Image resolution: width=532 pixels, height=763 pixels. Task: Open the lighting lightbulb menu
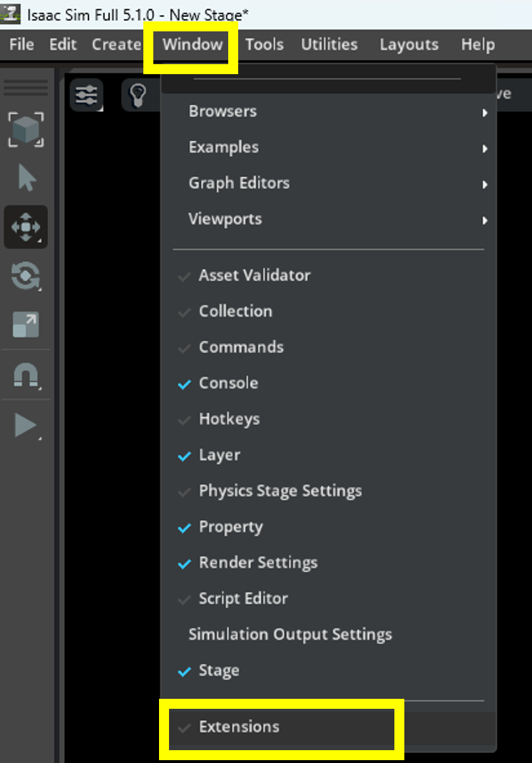(138, 95)
